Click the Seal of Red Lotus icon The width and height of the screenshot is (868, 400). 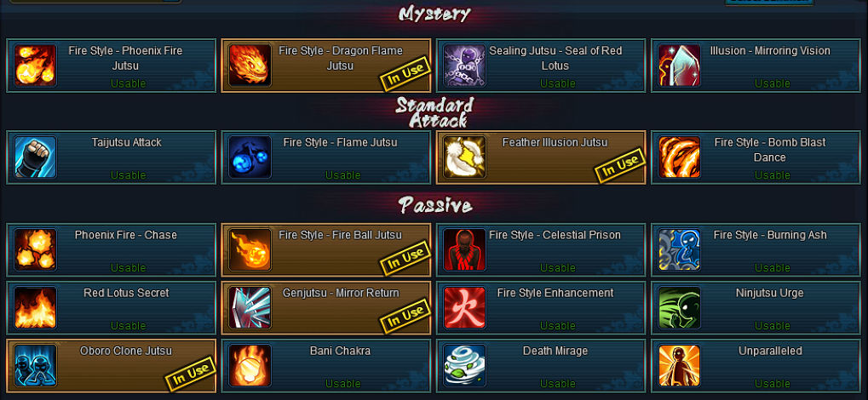[464, 66]
